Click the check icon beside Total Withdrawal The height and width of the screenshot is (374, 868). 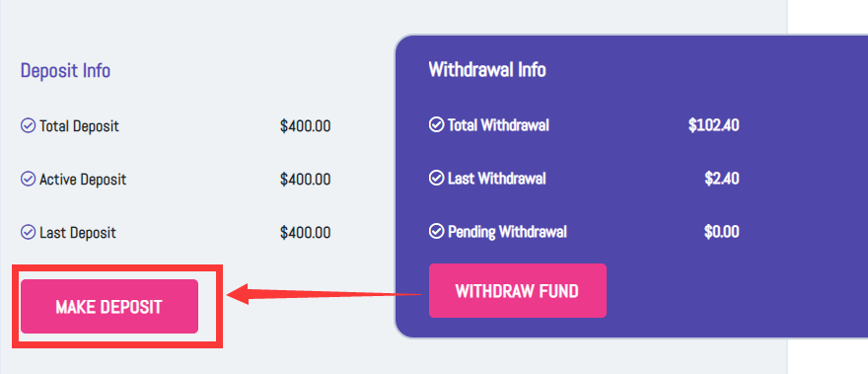(x=436, y=124)
